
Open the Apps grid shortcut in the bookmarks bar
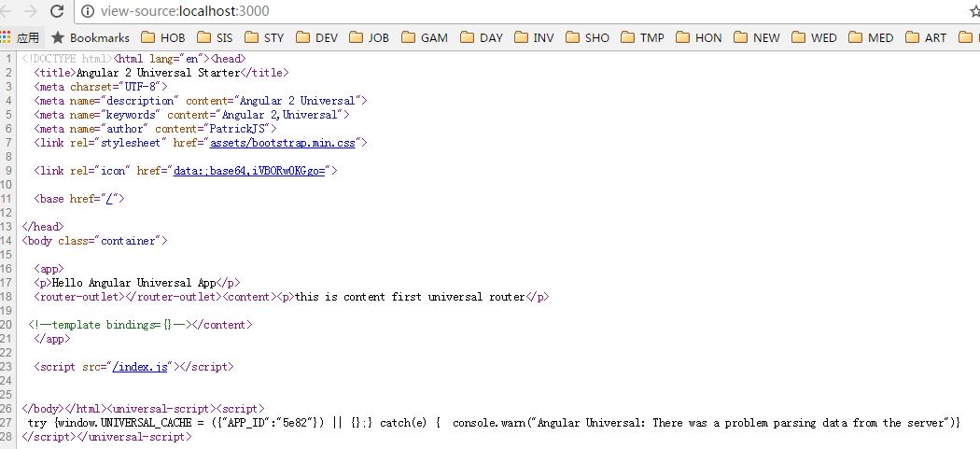(21, 37)
